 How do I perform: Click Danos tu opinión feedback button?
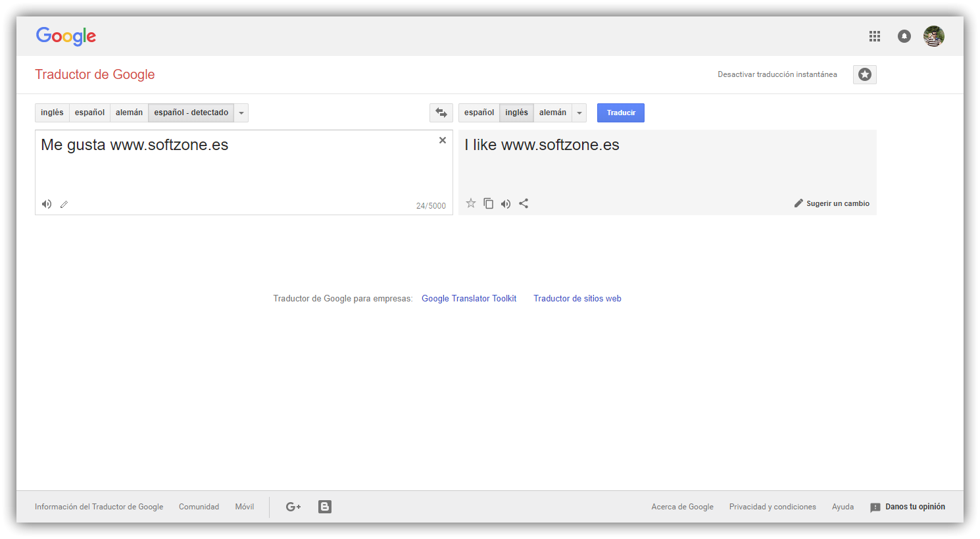(x=908, y=507)
